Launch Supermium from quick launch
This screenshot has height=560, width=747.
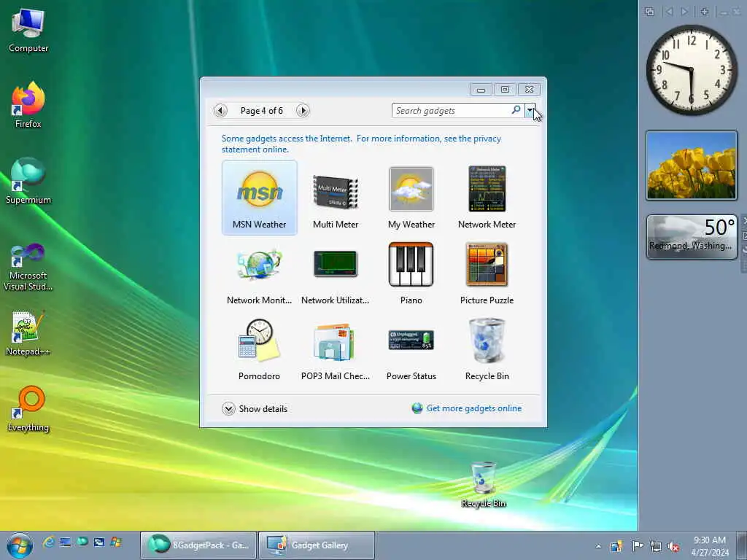(x=82, y=542)
